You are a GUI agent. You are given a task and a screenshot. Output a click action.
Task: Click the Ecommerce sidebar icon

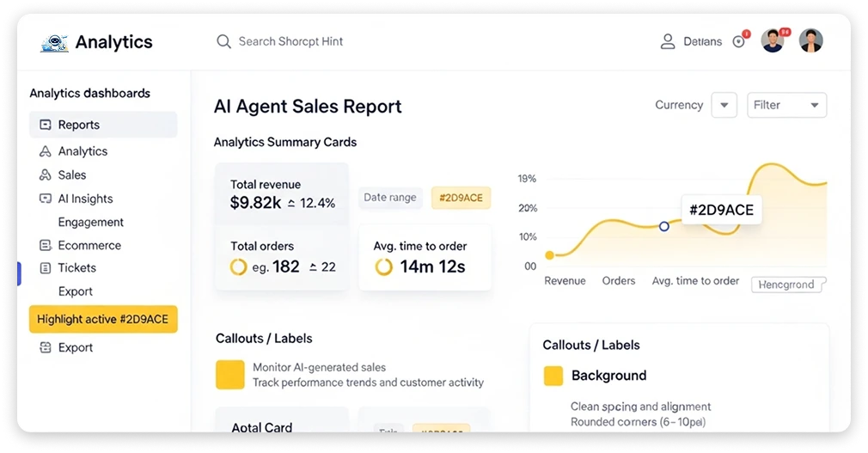(46, 245)
